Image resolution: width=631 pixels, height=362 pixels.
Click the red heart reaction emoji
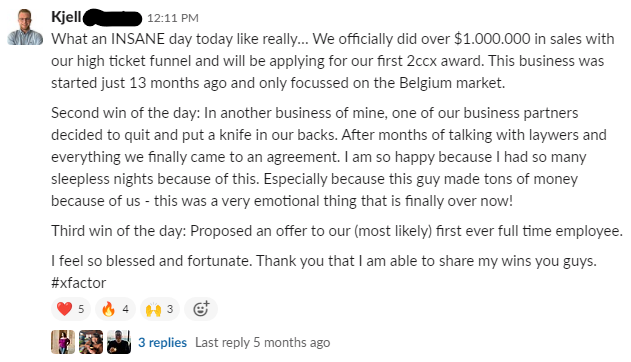(x=71, y=309)
